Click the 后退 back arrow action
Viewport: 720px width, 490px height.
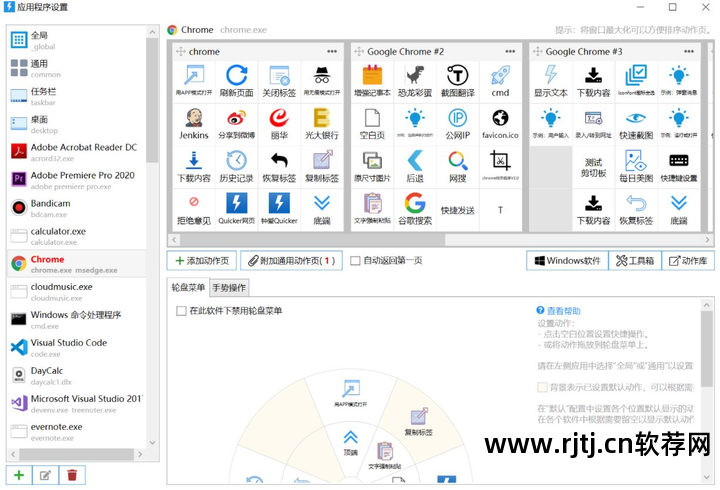coord(415,167)
